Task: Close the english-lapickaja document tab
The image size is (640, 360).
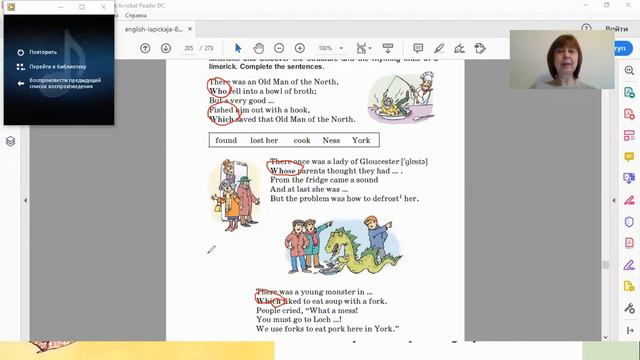Action: point(190,29)
